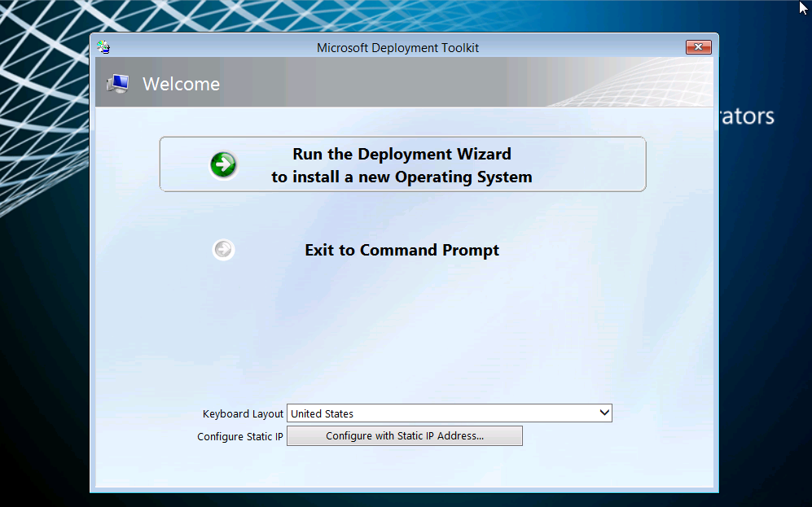Click the gray arrow beside Exit to Command Prompt
Screen dimensions: 812x507
(223, 250)
